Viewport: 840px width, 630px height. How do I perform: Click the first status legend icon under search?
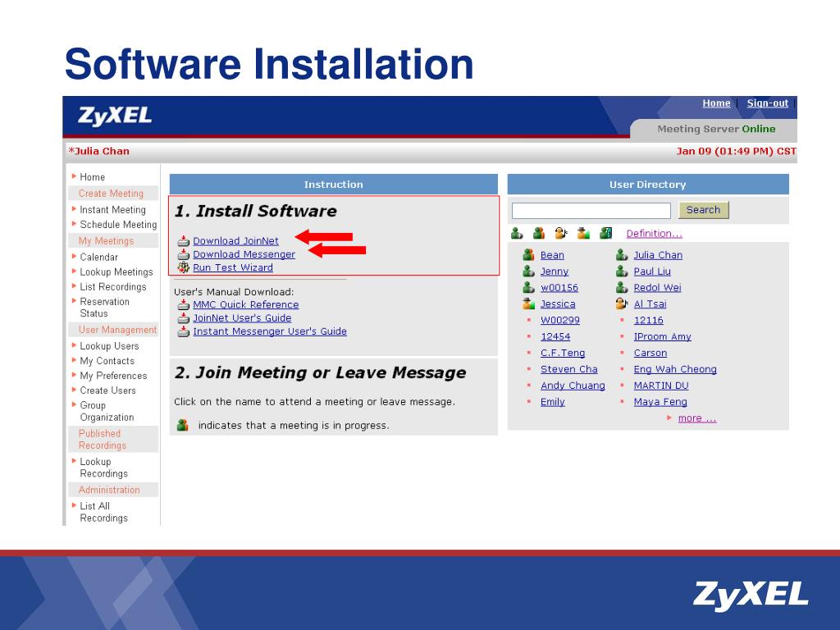pyautogui.click(x=517, y=233)
